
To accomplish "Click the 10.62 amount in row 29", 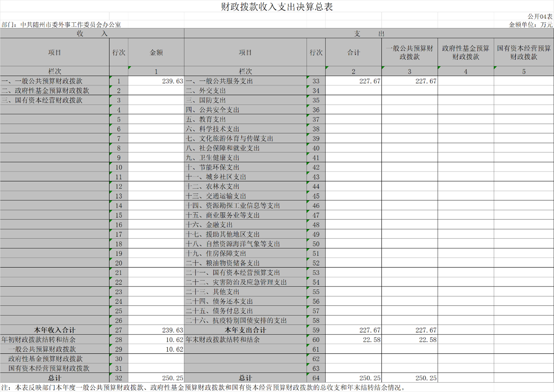I will point(156,349).
